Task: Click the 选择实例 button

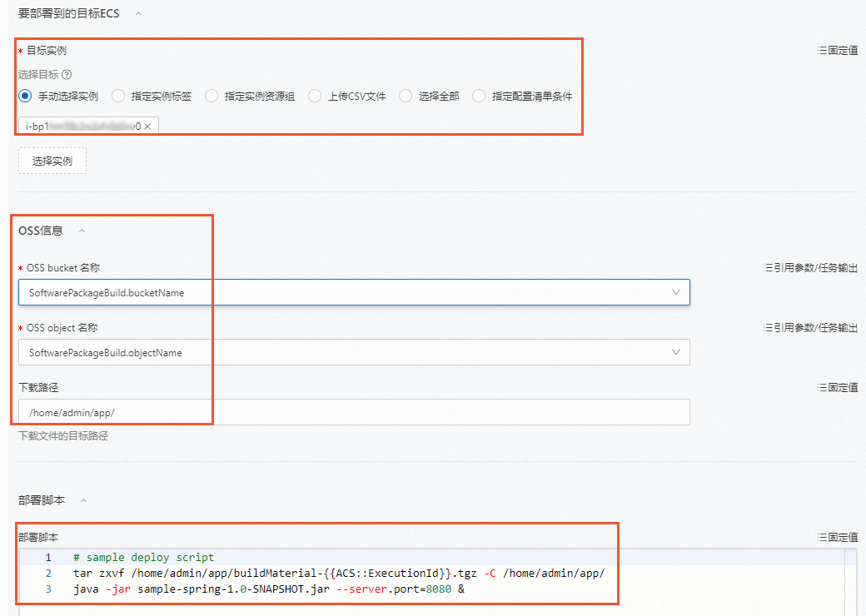Action: (52, 161)
